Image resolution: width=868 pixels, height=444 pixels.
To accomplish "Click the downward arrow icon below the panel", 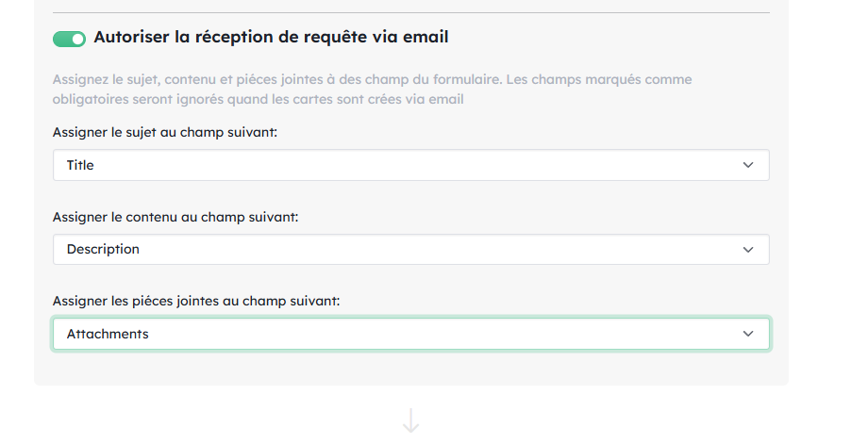I will click(x=410, y=420).
